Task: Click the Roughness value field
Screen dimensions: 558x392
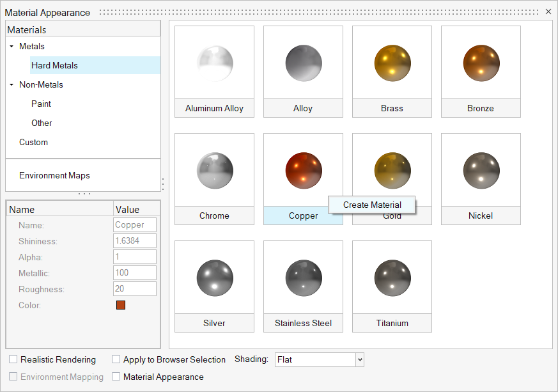Action: [135, 289]
